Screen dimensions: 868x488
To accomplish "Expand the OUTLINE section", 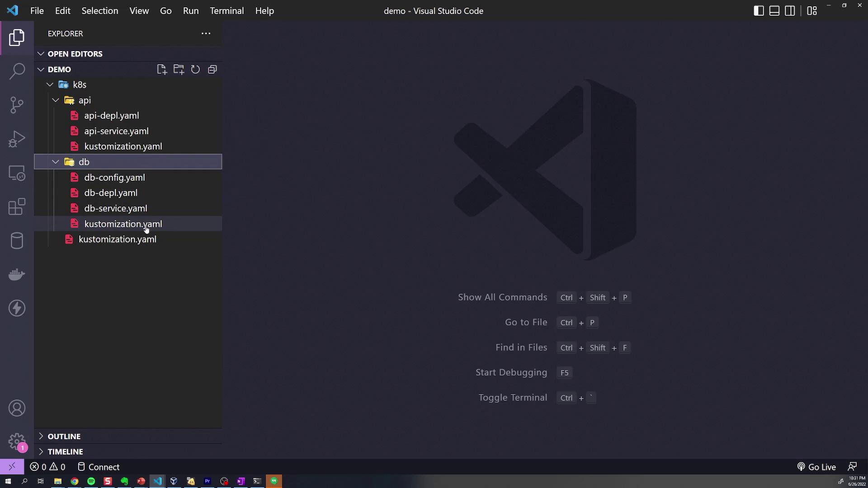I will pyautogui.click(x=64, y=436).
